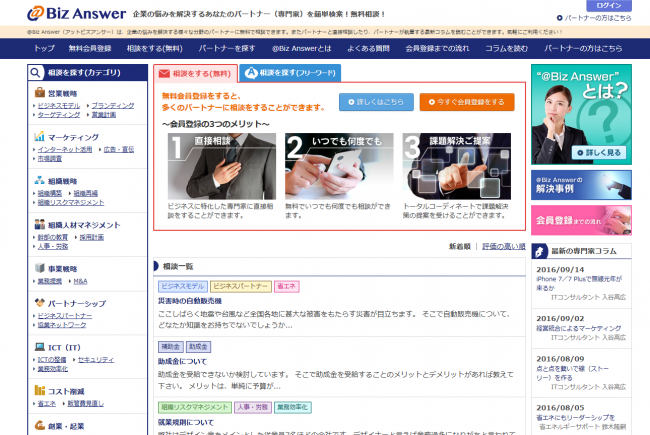650x435 pixels.
Task: Open the 助成金について consultation title
Action: click(x=182, y=362)
